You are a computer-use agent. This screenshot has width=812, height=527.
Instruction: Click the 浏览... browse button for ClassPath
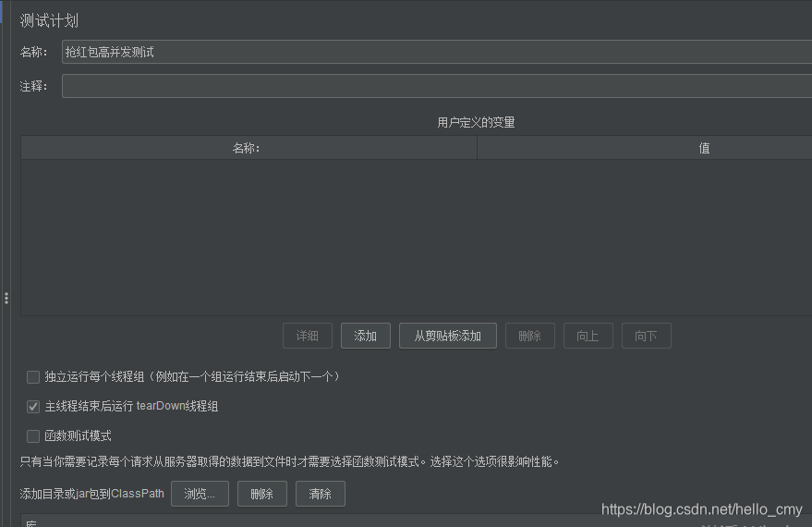[x=200, y=494]
